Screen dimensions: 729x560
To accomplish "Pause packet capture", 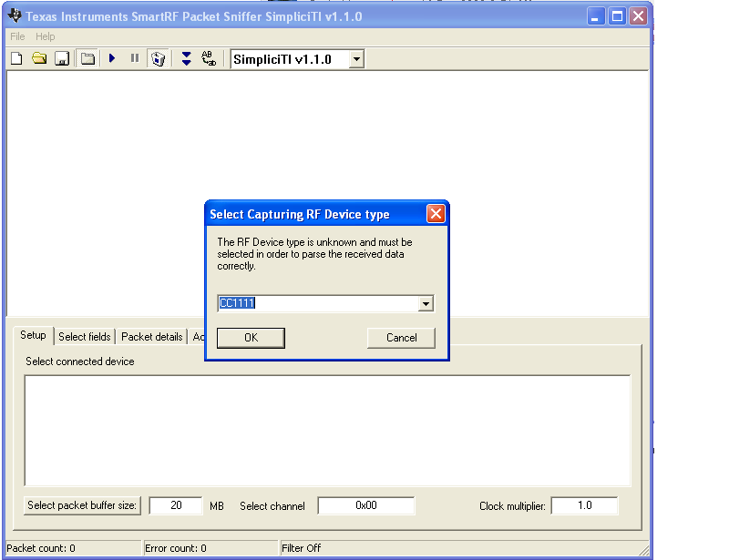I will (135, 58).
